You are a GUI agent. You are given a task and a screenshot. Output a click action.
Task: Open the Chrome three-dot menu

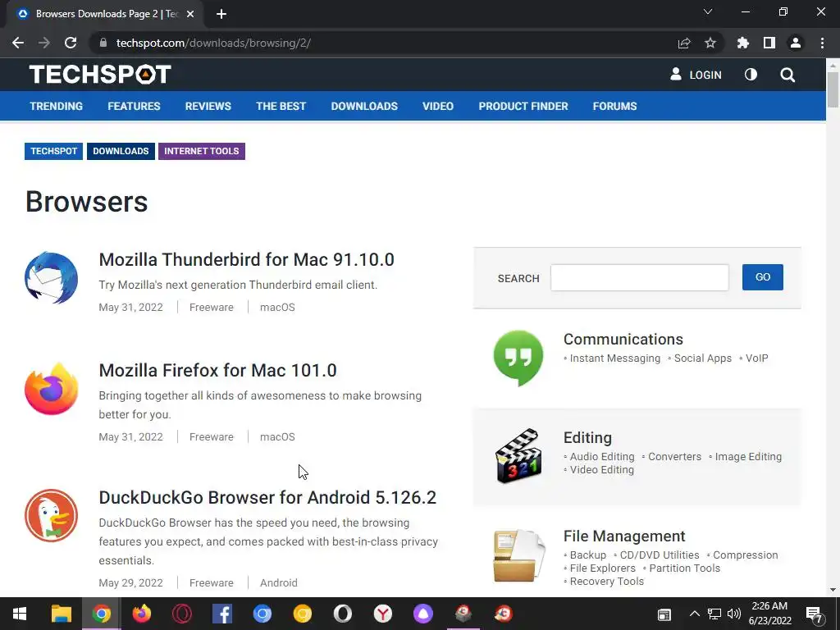tap(822, 43)
